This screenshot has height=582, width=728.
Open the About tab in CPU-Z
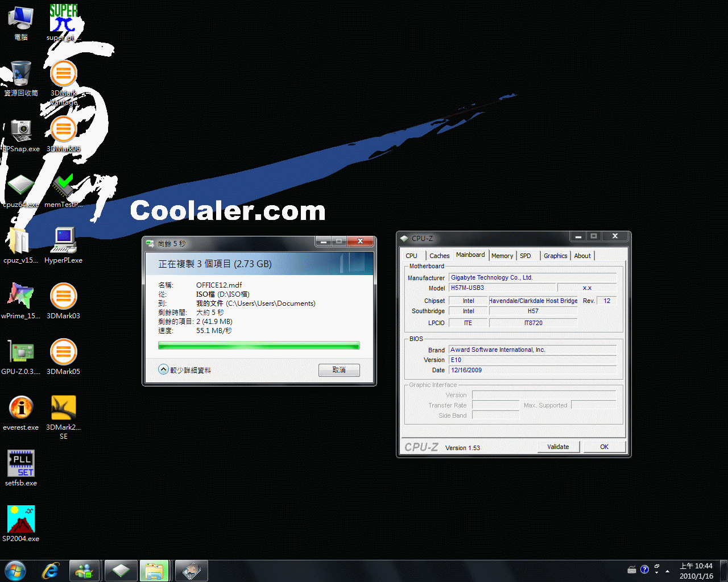pyautogui.click(x=582, y=256)
